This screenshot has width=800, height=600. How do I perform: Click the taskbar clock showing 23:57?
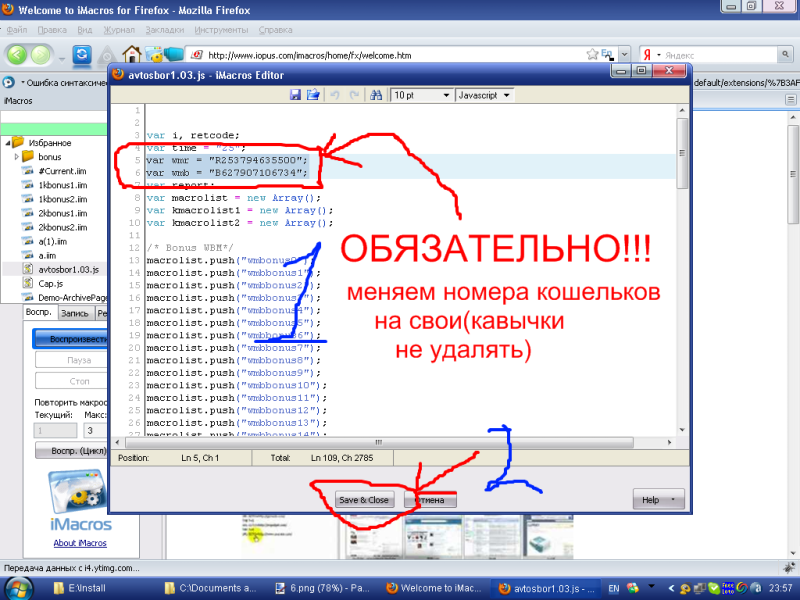pyautogui.click(x=781, y=588)
